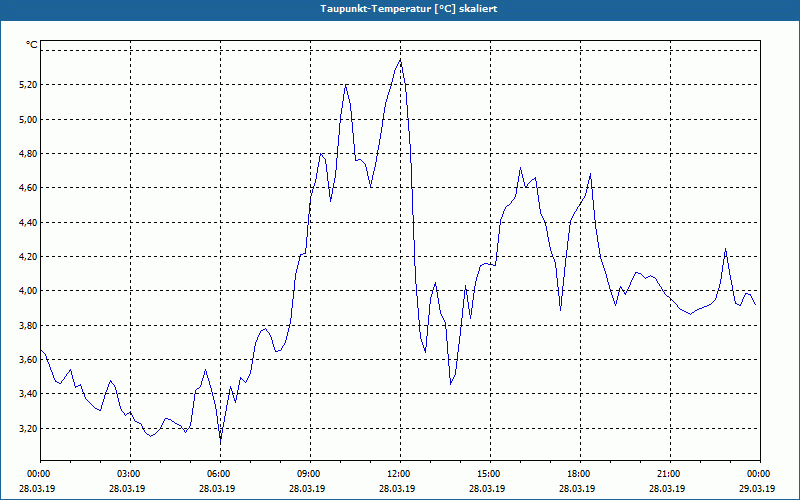
Task: Click the '00:00' label above date 28.03.19
Action: click(x=40, y=474)
